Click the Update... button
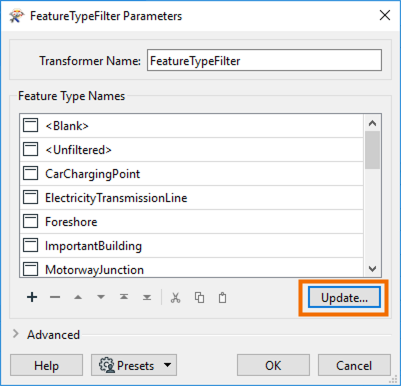401x386 pixels. (x=344, y=297)
